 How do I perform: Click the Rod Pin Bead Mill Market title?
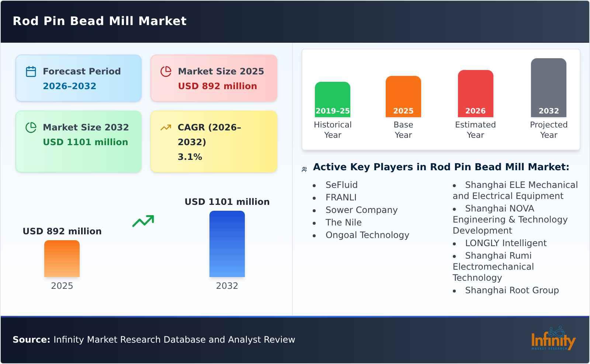click(x=100, y=21)
